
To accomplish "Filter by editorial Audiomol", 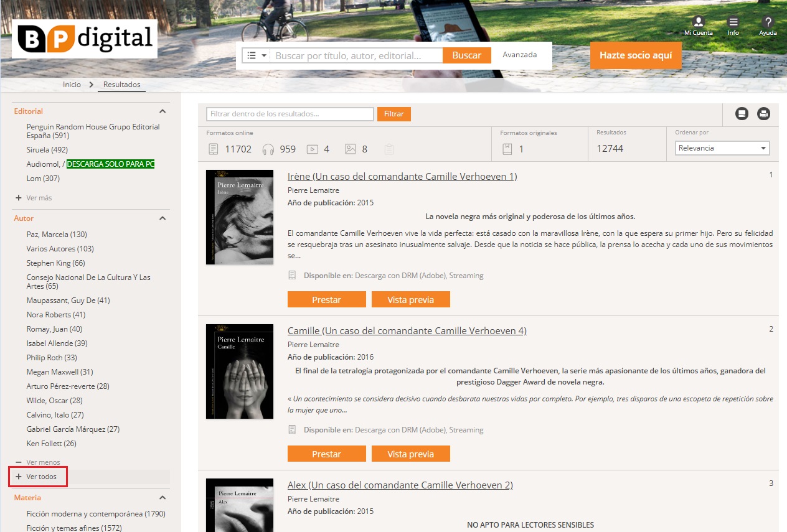I will pos(90,164).
